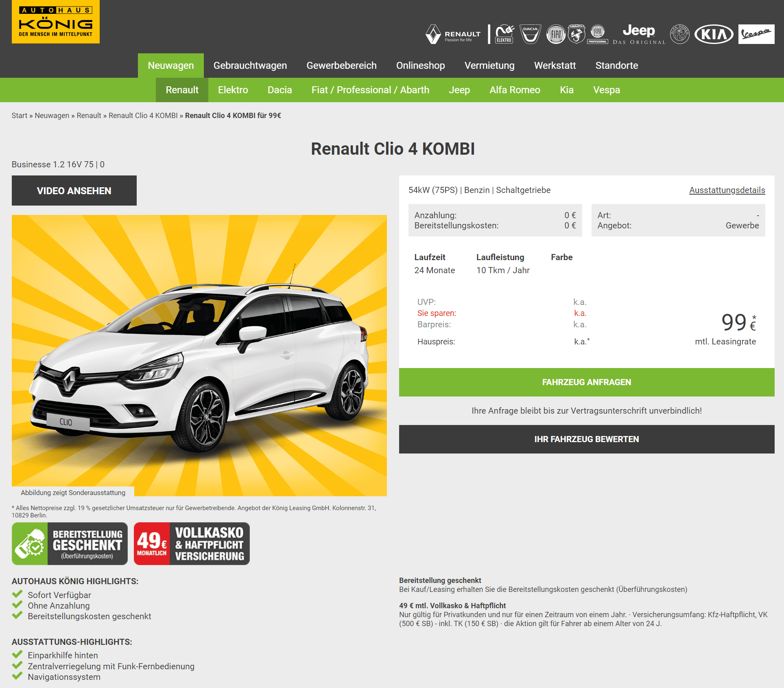Click IHR FAHRZEUG BEWERTEN button
Viewport: 784px width, 688px height.
click(x=587, y=439)
